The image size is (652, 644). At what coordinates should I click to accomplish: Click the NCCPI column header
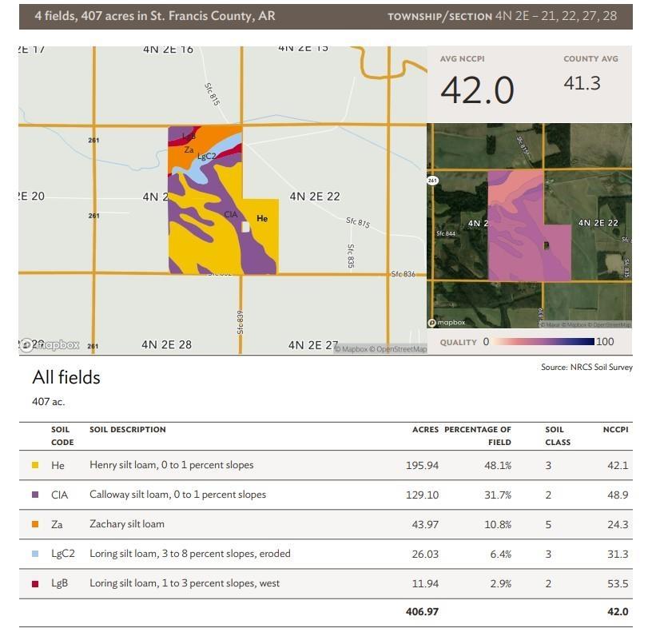615,430
